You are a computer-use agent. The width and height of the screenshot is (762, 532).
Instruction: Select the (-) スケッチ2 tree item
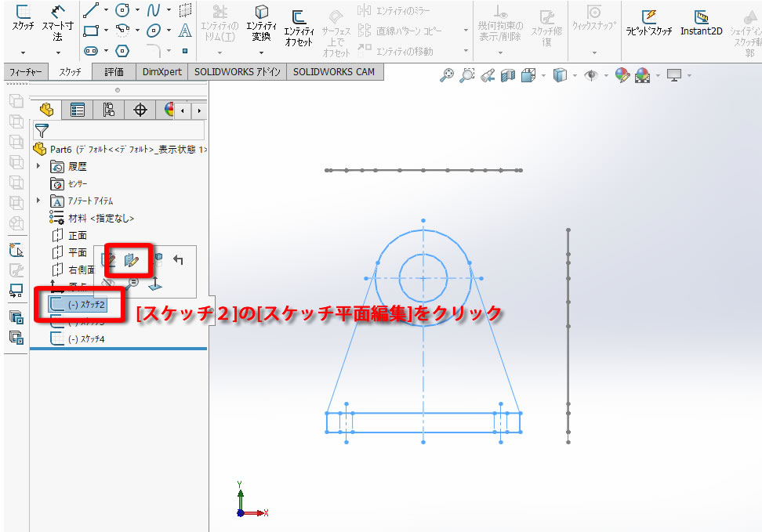(x=78, y=304)
